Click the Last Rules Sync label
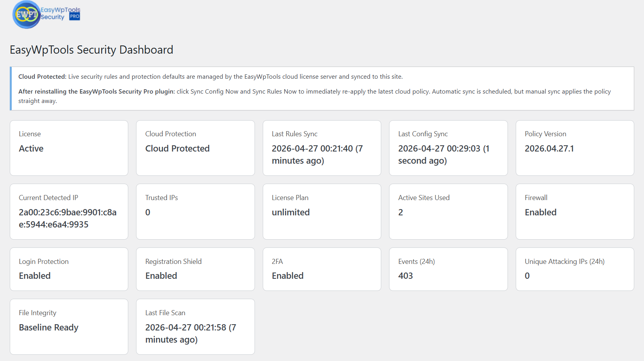Viewport: 644px width, 361px height. pyautogui.click(x=294, y=134)
